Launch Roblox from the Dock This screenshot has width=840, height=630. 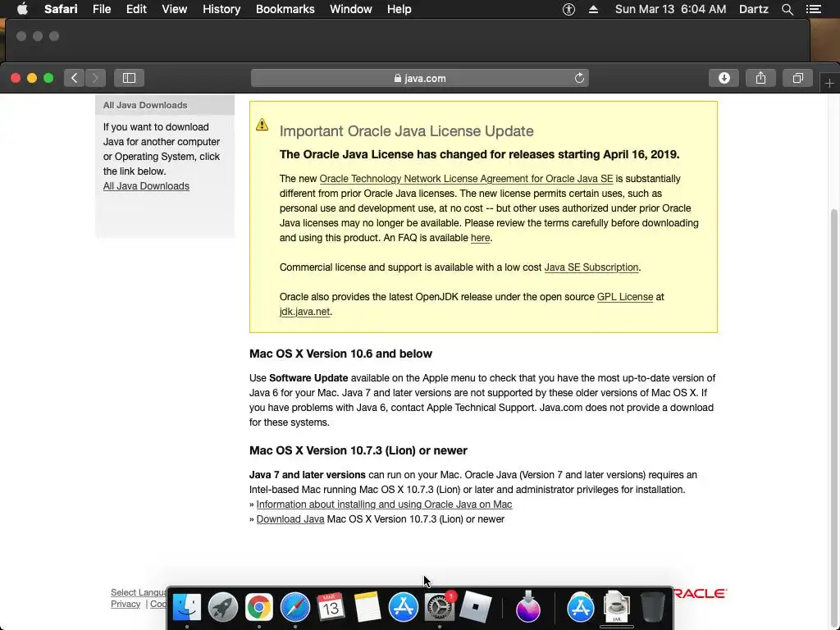(x=475, y=607)
